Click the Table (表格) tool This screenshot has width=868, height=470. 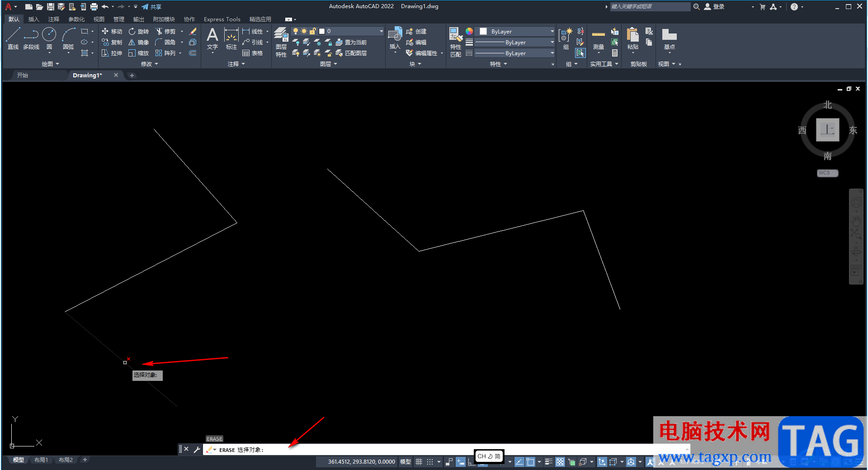click(252, 53)
